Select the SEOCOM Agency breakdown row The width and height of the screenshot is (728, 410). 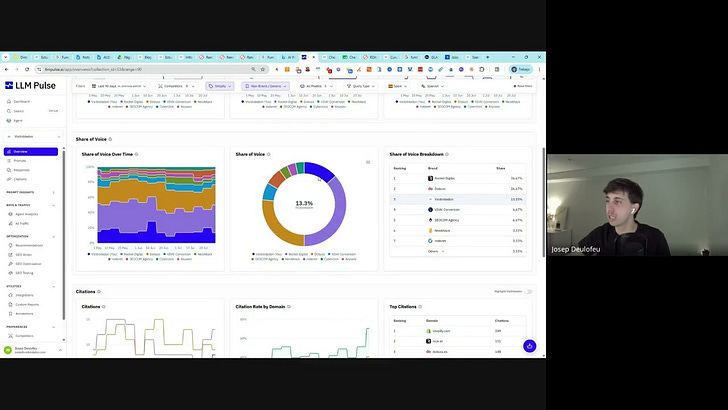[x=457, y=220]
